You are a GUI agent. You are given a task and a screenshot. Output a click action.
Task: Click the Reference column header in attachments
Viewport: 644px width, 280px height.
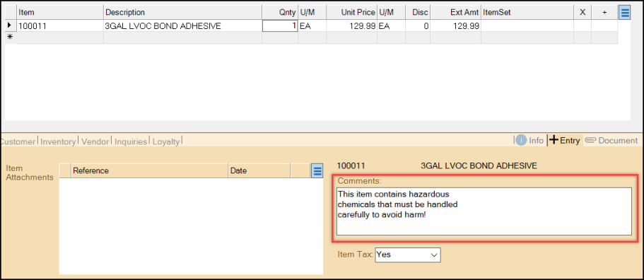click(149, 170)
